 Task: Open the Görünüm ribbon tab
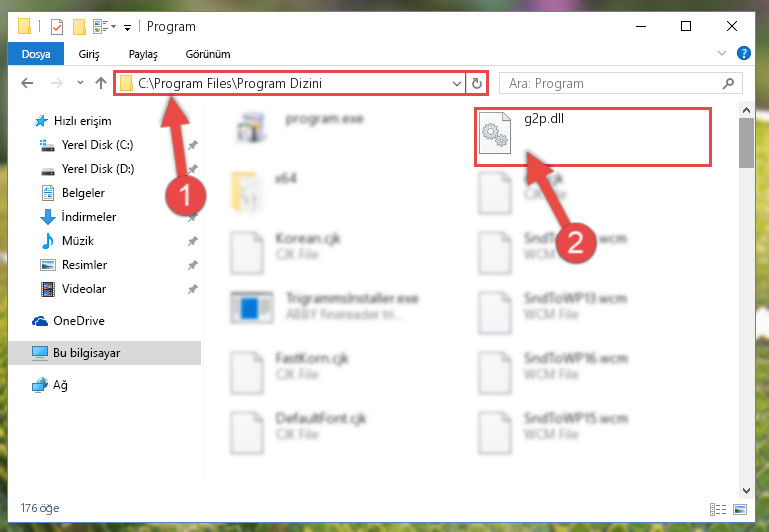(208, 54)
